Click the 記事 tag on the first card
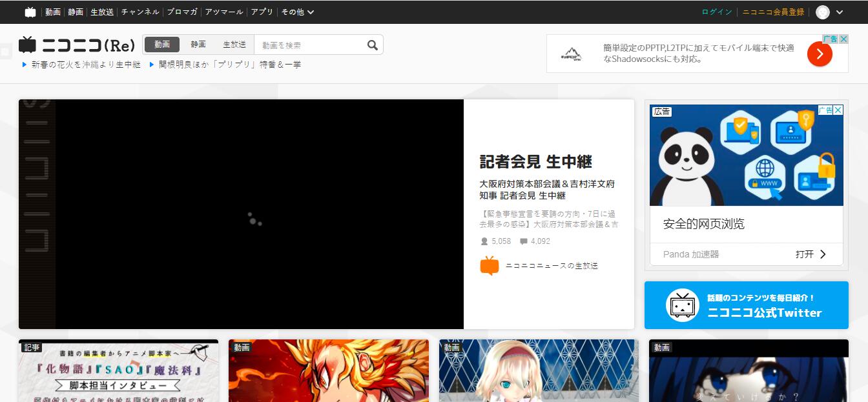The image size is (868, 402). tap(32, 347)
